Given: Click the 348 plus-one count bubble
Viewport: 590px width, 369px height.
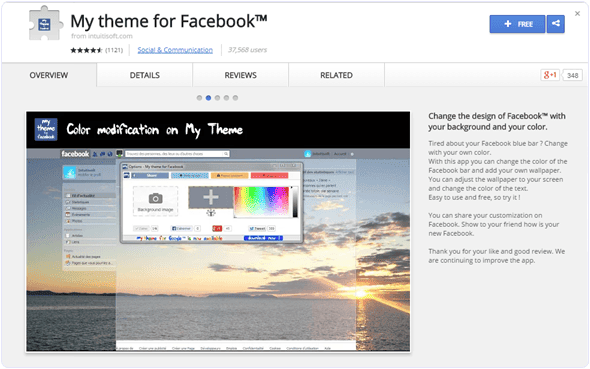Looking at the screenshot, I should [572, 75].
